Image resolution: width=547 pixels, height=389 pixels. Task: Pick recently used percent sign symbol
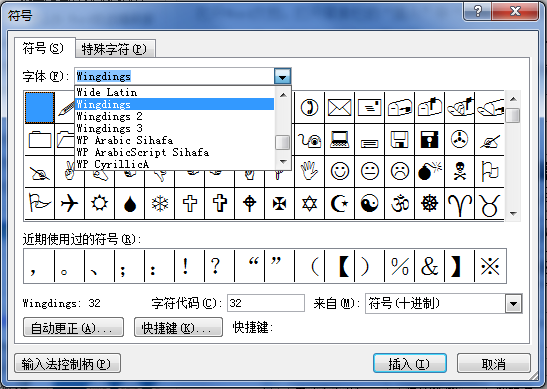coord(399,266)
